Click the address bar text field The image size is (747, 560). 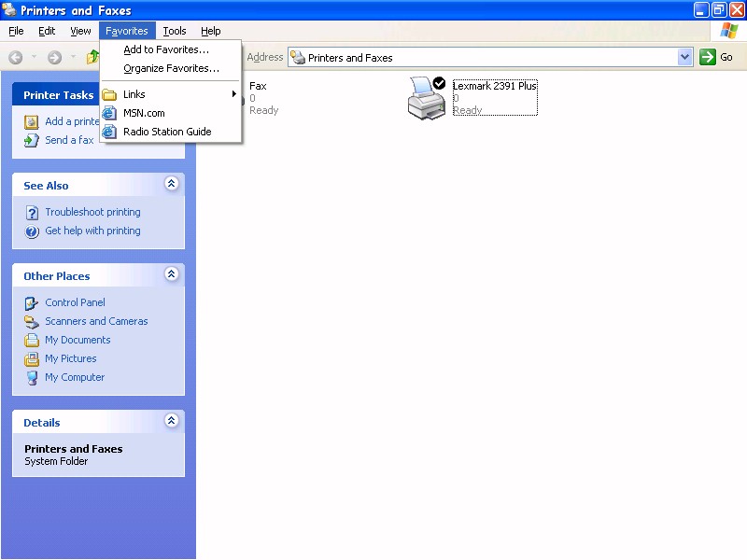pyautogui.click(x=490, y=58)
